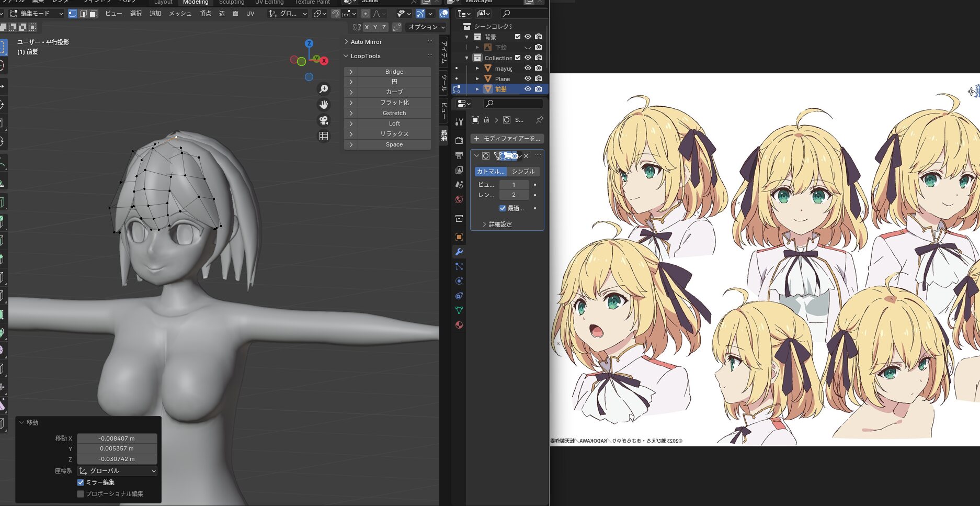
Task: Enable the プロポーショナル編集 checkbox
Action: pyautogui.click(x=81, y=494)
